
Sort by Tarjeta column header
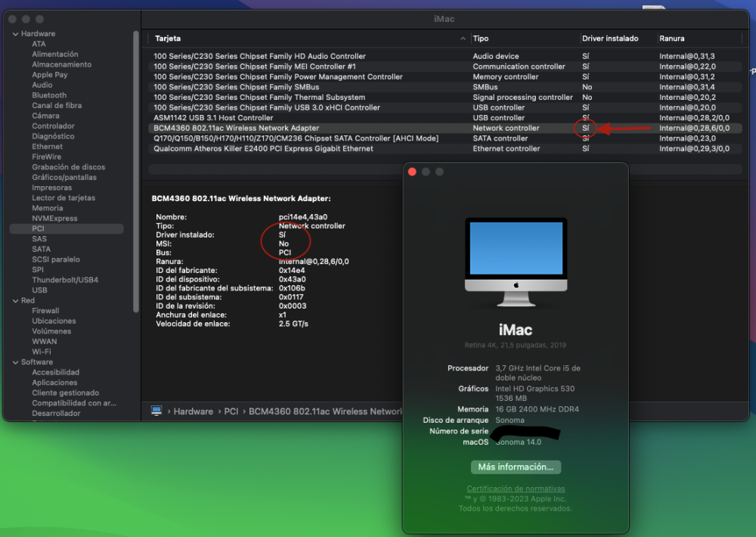(x=168, y=39)
